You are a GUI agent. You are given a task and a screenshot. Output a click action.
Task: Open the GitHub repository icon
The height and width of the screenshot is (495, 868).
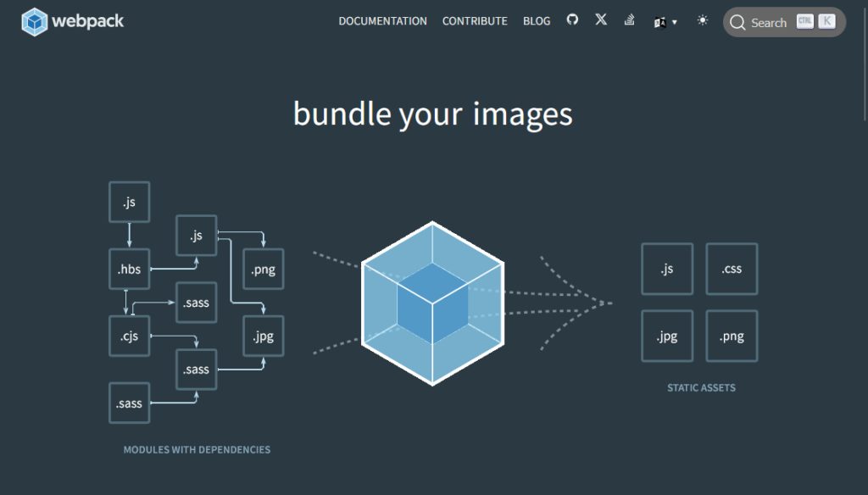coord(572,20)
